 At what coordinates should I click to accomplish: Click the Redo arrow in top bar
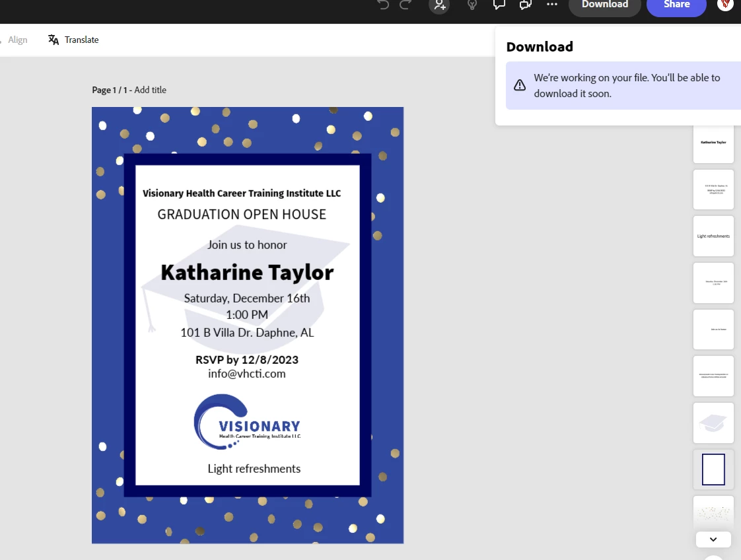[x=406, y=5]
